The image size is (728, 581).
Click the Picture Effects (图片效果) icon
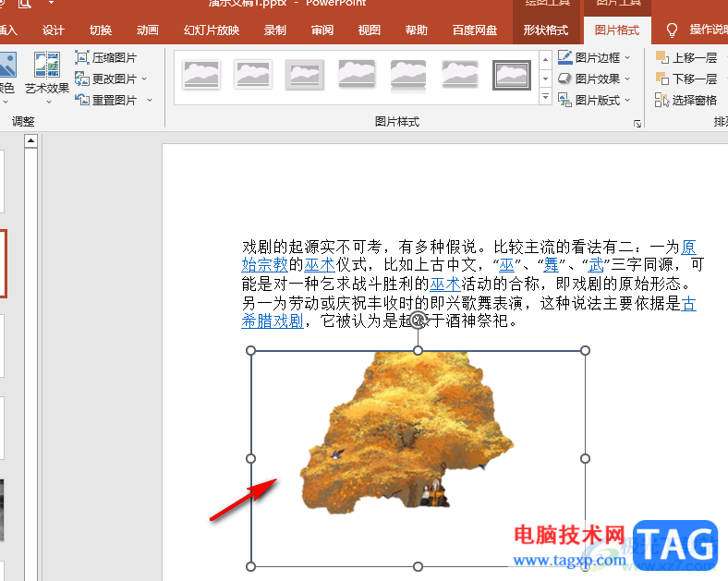point(564,79)
